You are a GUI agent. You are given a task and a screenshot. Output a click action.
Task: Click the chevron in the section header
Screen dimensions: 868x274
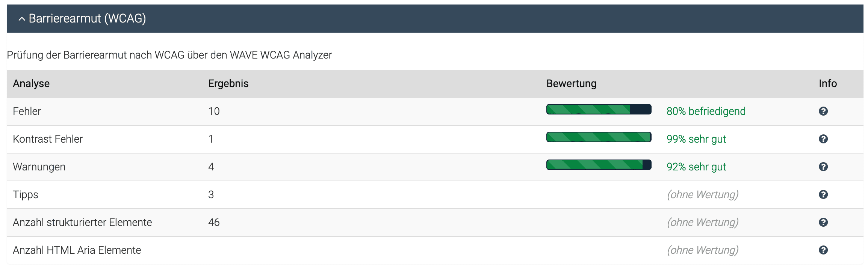pos(21,18)
